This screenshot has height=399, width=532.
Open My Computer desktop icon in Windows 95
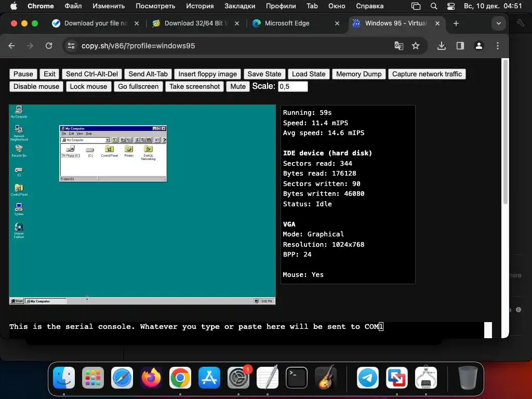click(19, 112)
